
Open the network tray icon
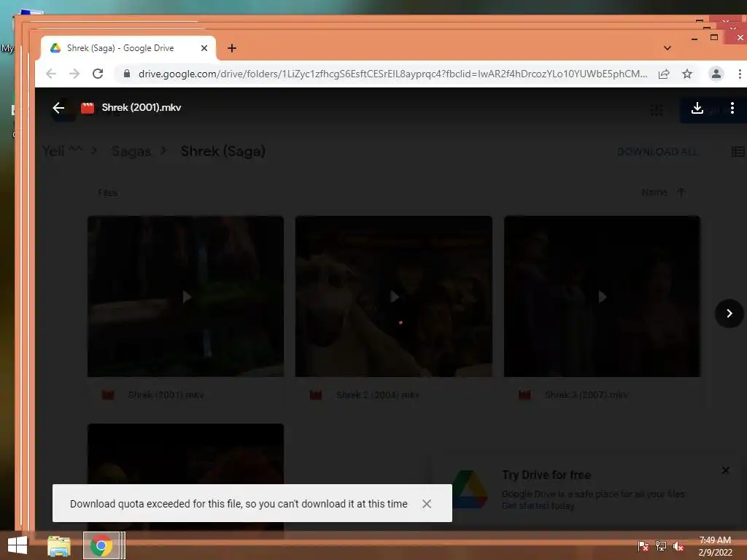coord(661,546)
